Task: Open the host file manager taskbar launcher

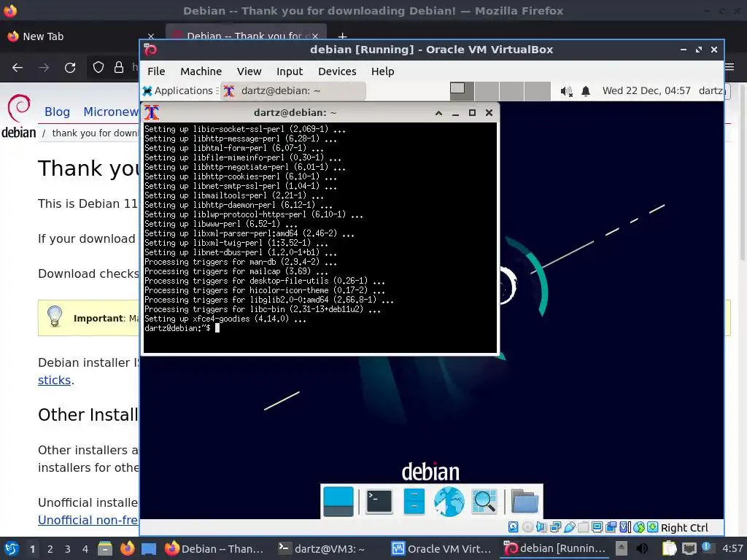Action: point(105,548)
